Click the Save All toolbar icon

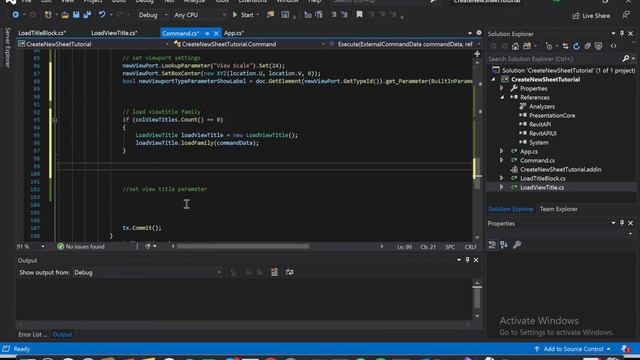tap(87, 15)
